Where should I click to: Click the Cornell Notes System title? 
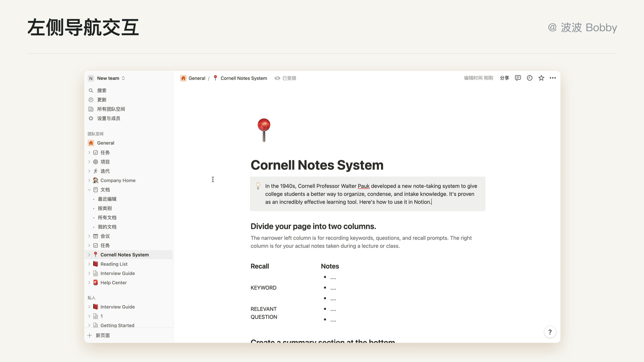317,165
